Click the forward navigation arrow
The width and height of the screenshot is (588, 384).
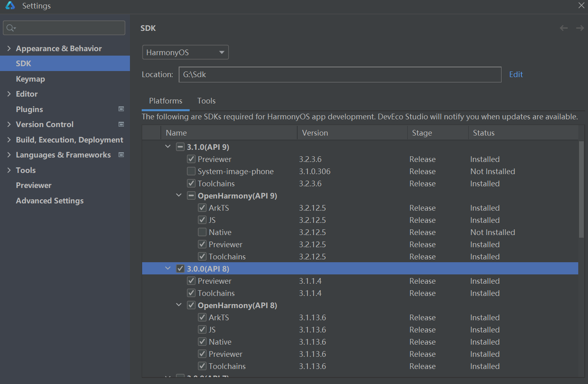580,28
